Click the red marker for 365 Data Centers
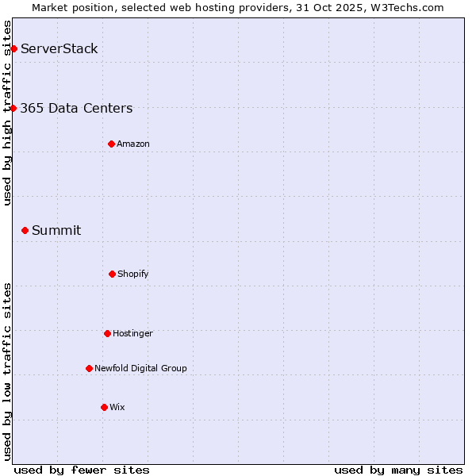This screenshot has width=476, height=476. pyautogui.click(x=13, y=109)
